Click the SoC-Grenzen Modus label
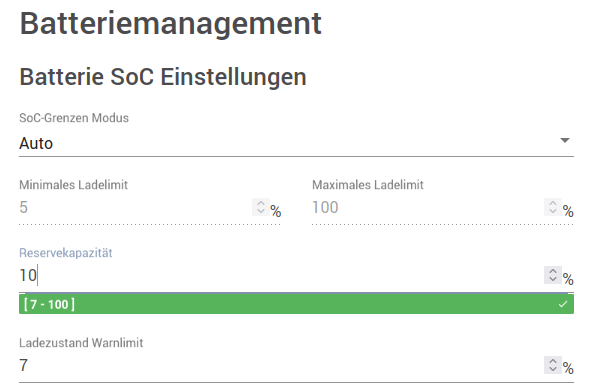Image resolution: width=595 pixels, height=383 pixels. (x=74, y=118)
